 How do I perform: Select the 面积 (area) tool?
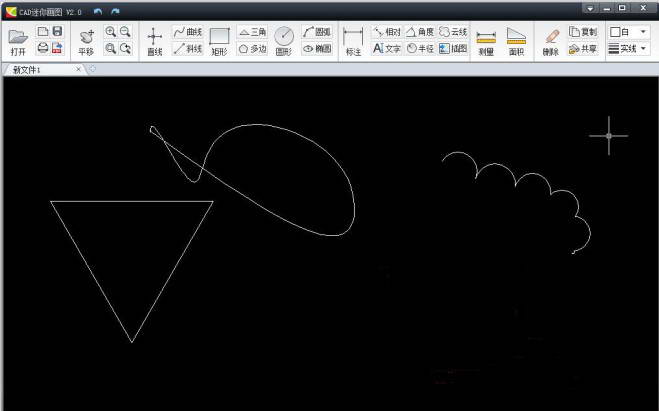pyautogui.click(x=516, y=41)
